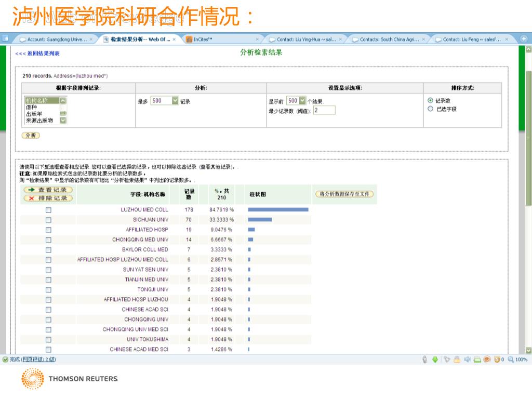Select 来源出版物 in the field list
Image resolution: width=532 pixels, height=399 pixels.
click(39, 121)
